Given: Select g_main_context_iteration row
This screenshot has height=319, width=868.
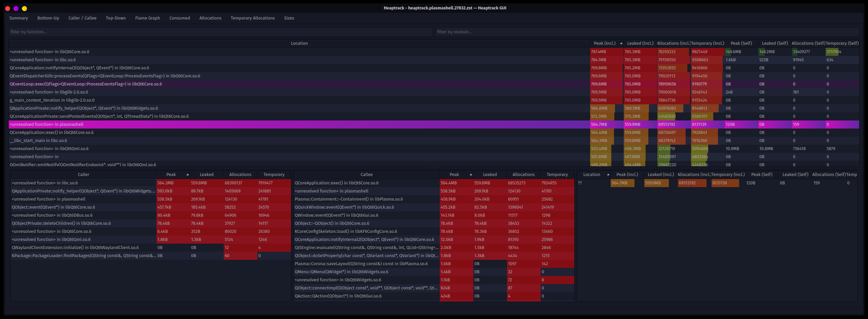Looking at the screenshot, I should 434,100.
